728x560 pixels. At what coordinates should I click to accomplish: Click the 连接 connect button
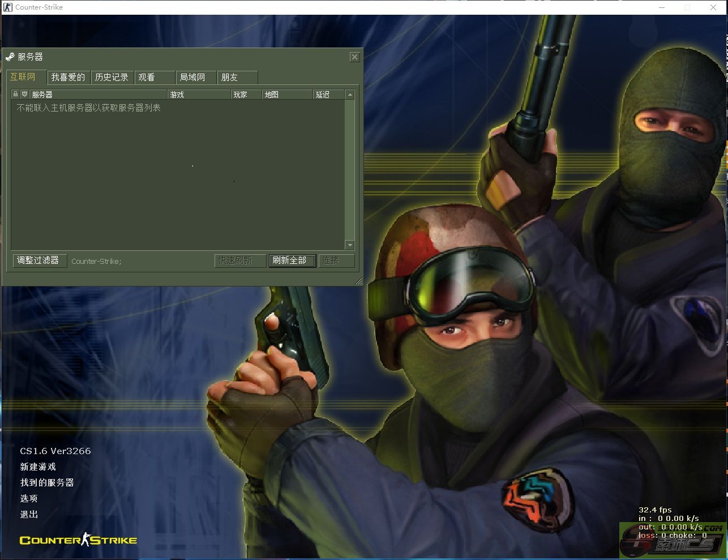click(337, 260)
